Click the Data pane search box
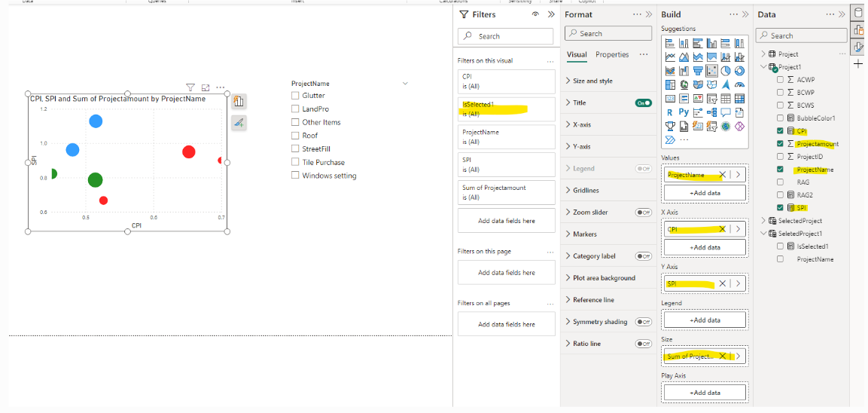This screenshot has height=413, width=868. pos(802,35)
